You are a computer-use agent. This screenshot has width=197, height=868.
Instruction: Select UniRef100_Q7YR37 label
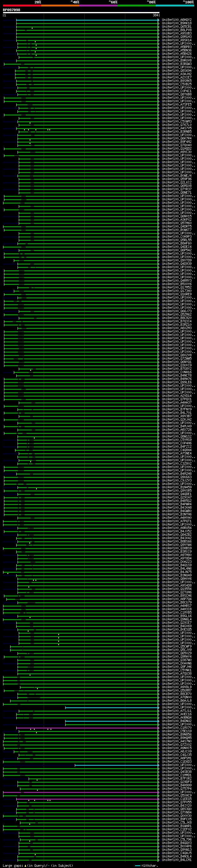[177, 189]
